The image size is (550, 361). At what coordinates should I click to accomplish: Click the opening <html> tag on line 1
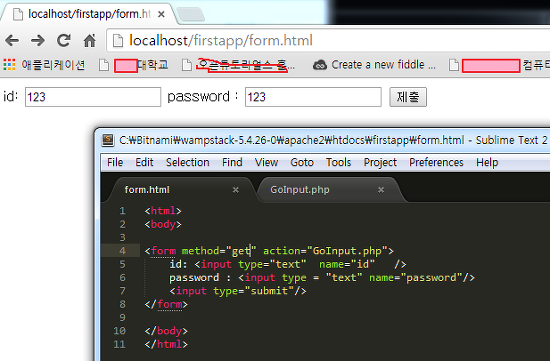coord(163,211)
